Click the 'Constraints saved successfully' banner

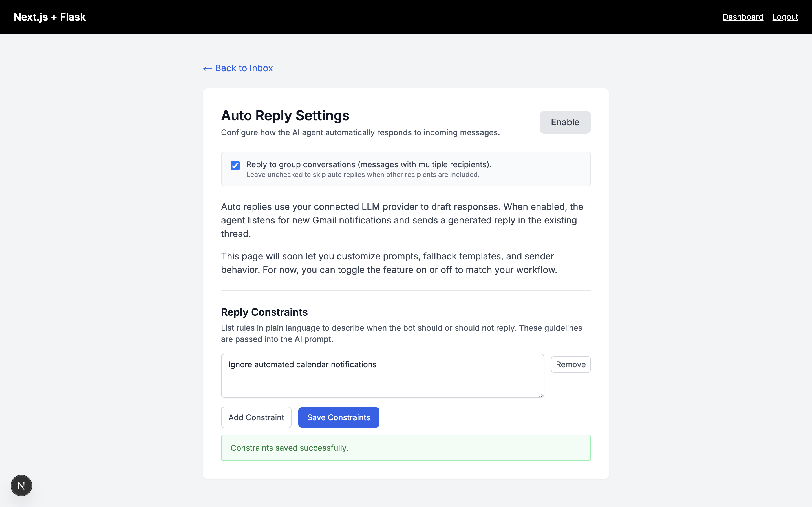coord(405,448)
